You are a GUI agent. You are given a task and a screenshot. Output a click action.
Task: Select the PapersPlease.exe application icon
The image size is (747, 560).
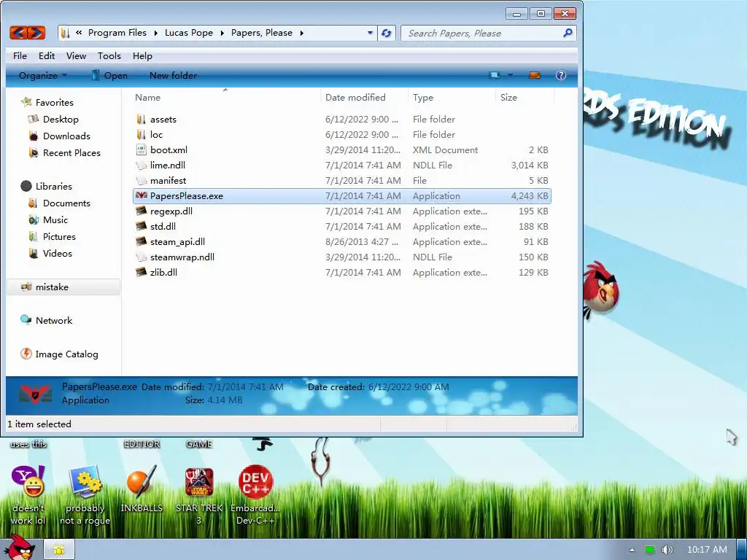click(x=141, y=195)
